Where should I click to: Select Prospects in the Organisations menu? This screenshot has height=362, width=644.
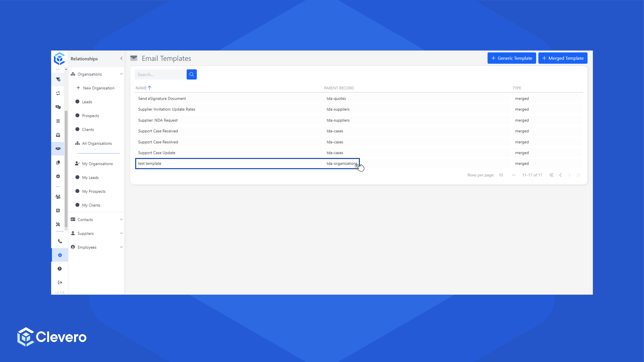click(90, 116)
